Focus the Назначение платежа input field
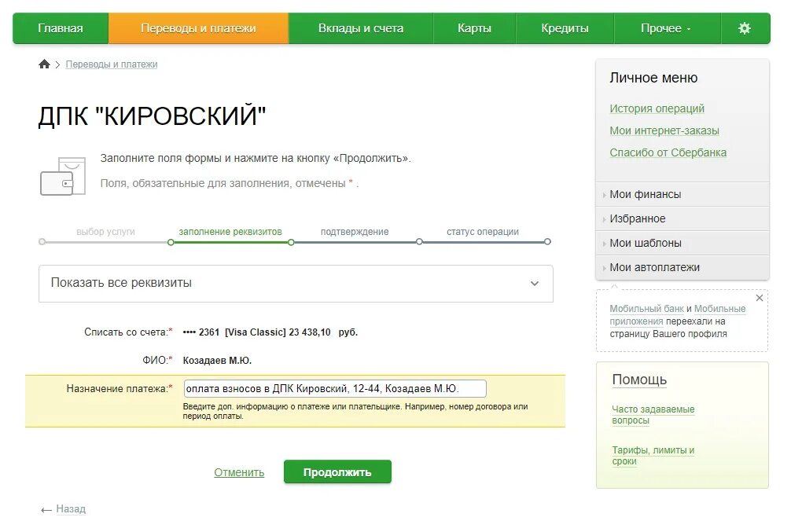The height and width of the screenshot is (532, 802). (x=335, y=388)
